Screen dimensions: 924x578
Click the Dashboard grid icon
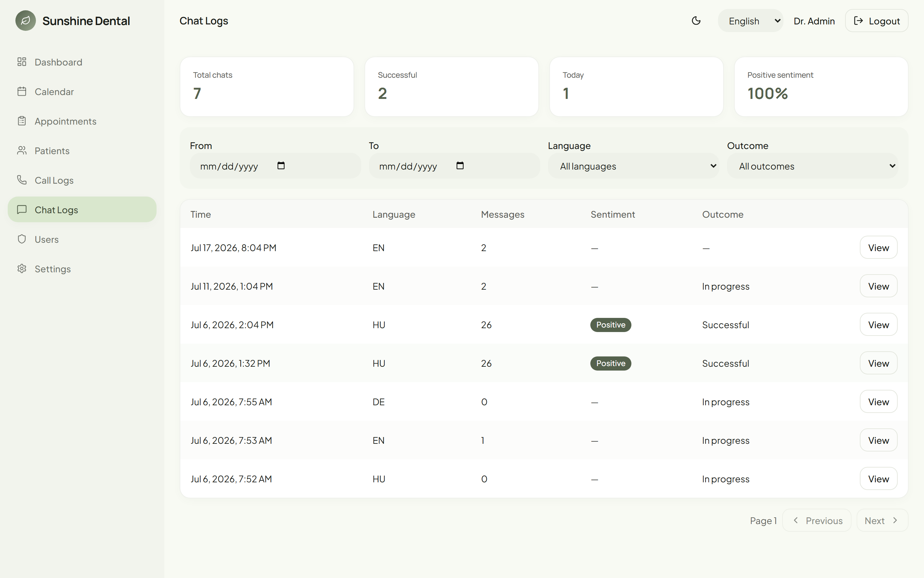[x=22, y=62]
